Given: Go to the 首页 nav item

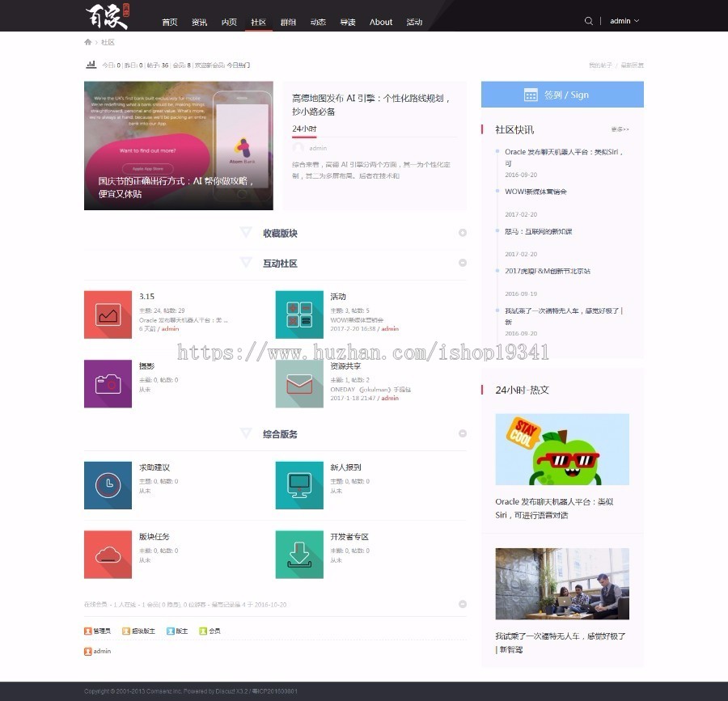Looking at the screenshot, I should click(170, 22).
